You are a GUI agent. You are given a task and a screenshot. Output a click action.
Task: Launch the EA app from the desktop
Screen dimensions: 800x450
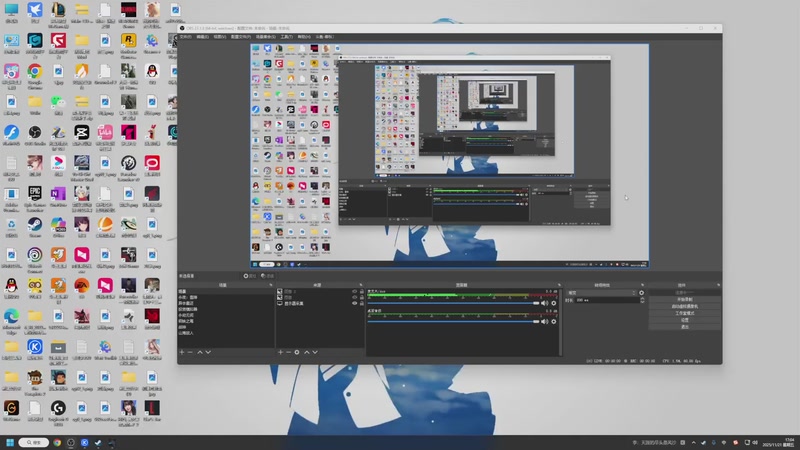[82, 289]
